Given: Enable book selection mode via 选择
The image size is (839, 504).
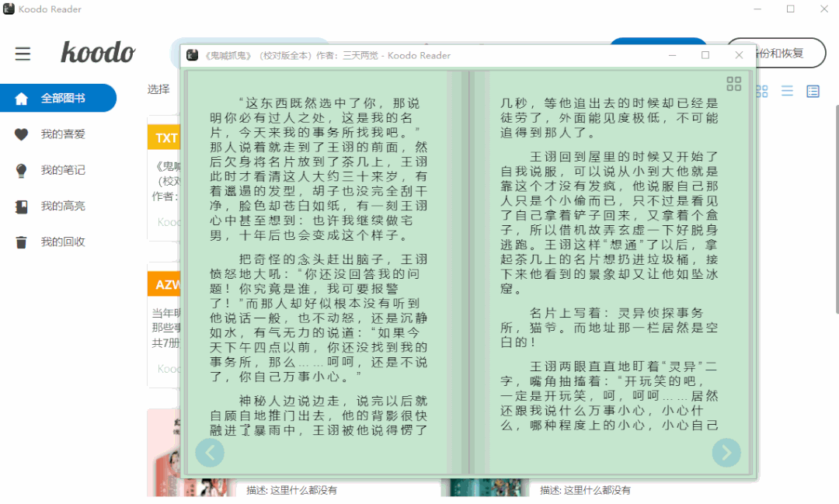Looking at the screenshot, I should point(158,89).
